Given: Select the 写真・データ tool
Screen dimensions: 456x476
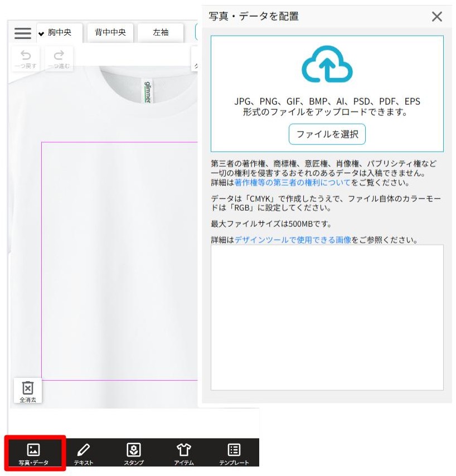Looking at the screenshot, I should [x=35, y=454].
